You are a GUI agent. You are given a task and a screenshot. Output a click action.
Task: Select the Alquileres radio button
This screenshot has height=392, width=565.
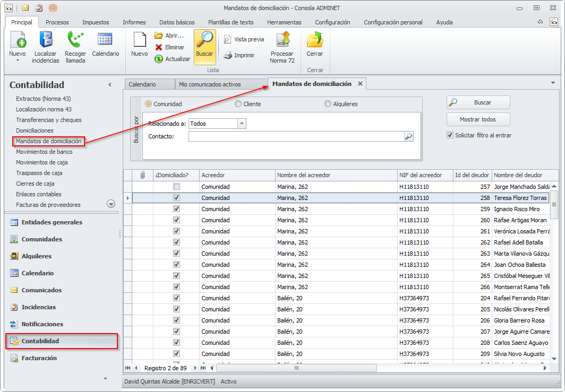328,104
